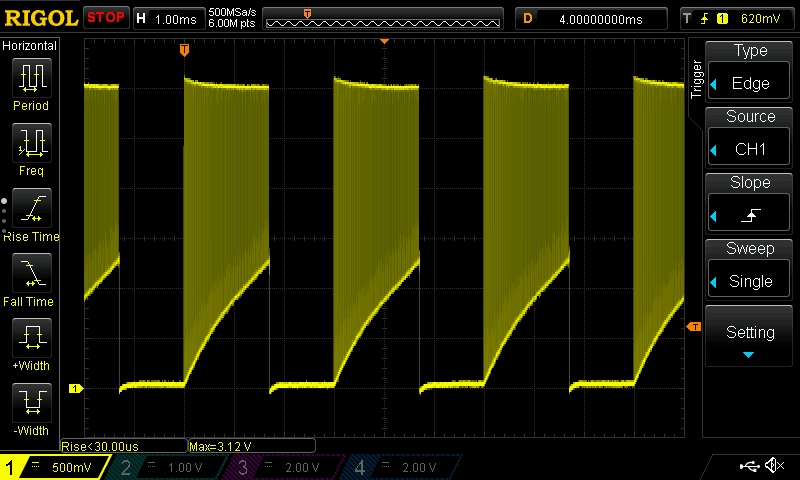
Task: Click the speaker mute icon
Action: point(773,466)
